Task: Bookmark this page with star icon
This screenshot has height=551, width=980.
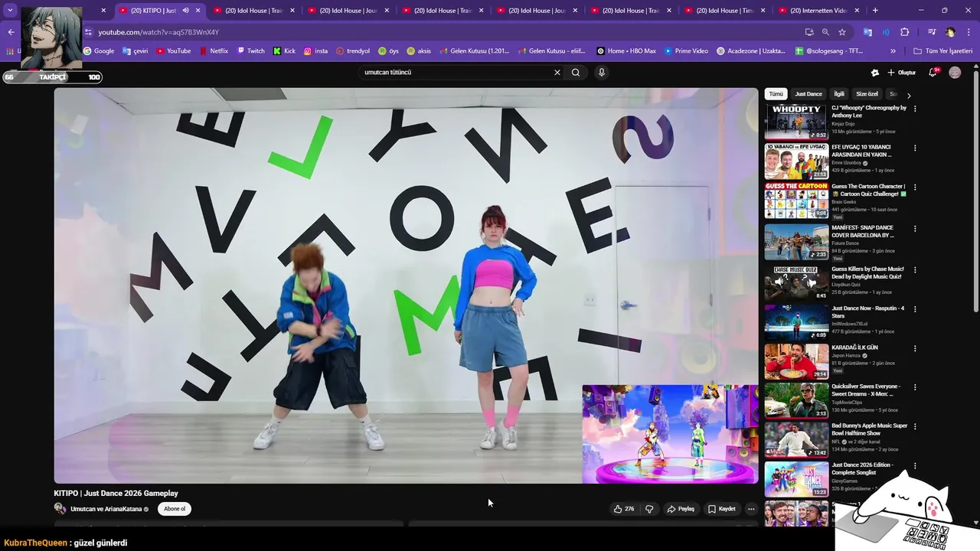Action: (842, 32)
